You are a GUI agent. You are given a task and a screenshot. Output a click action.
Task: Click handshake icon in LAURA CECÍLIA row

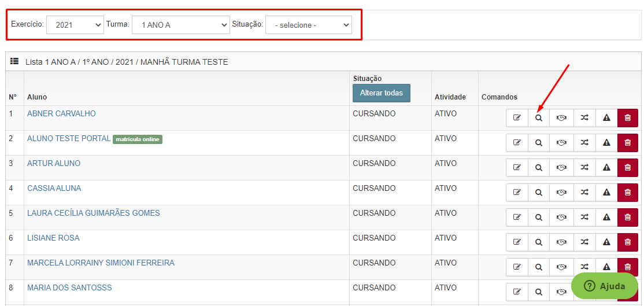click(x=561, y=217)
